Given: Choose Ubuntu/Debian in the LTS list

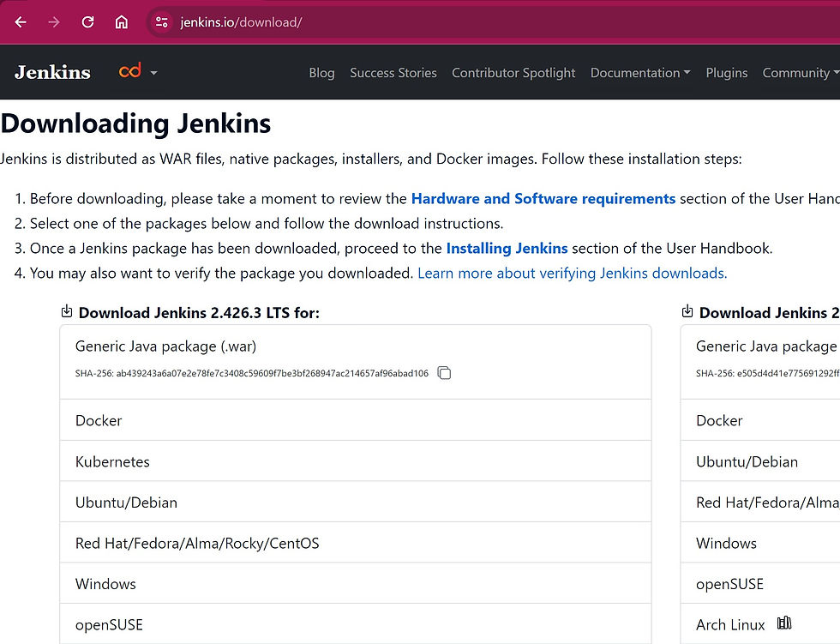Looking at the screenshot, I should [x=356, y=502].
